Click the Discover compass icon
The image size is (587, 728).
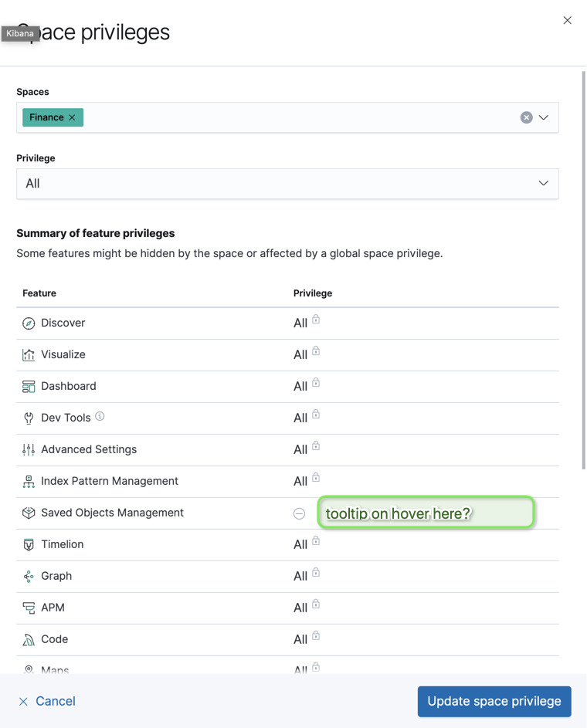(29, 323)
